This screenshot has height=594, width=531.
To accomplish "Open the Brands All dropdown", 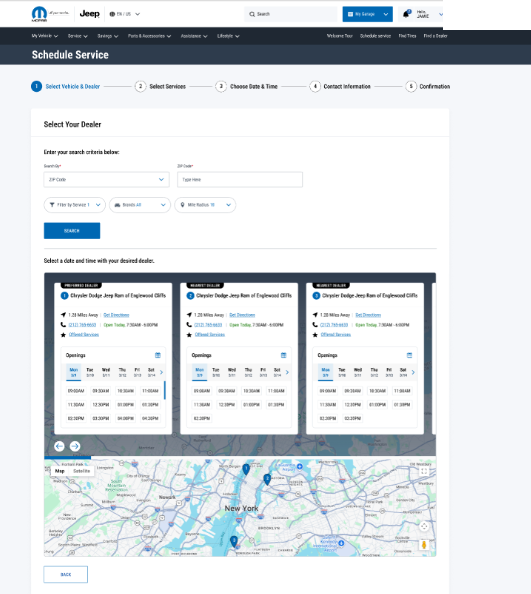I will tap(140, 205).
